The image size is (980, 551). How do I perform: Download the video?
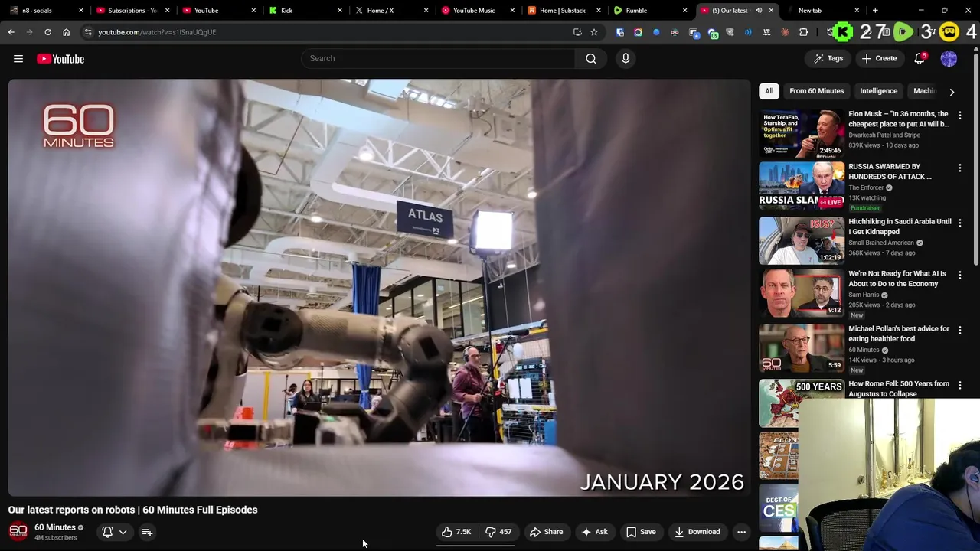tap(697, 532)
